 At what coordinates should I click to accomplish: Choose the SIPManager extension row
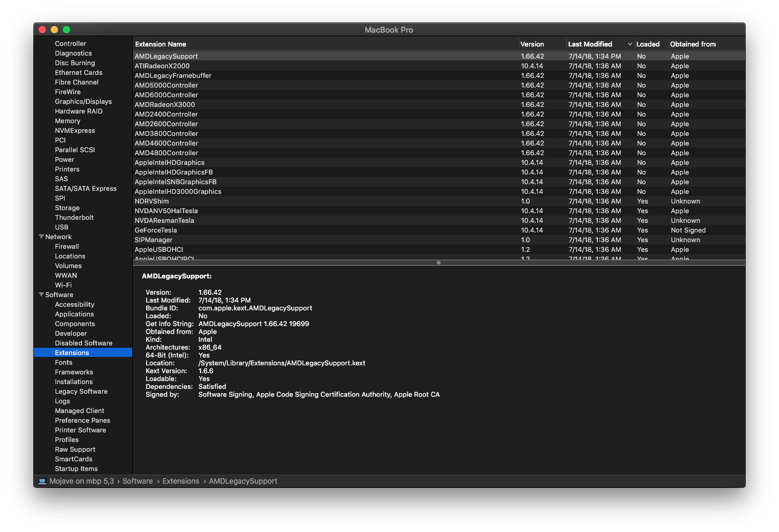coord(439,240)
